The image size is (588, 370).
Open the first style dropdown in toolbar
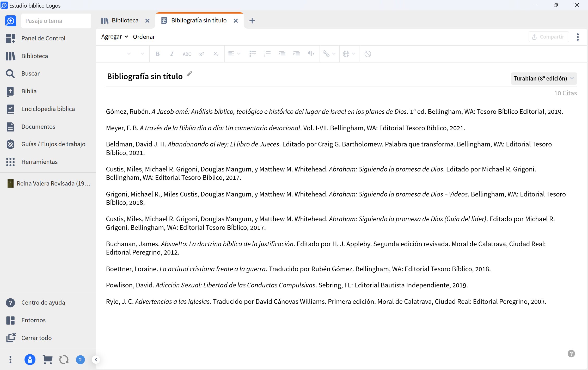pyautogui.click(x=129, y=54)
